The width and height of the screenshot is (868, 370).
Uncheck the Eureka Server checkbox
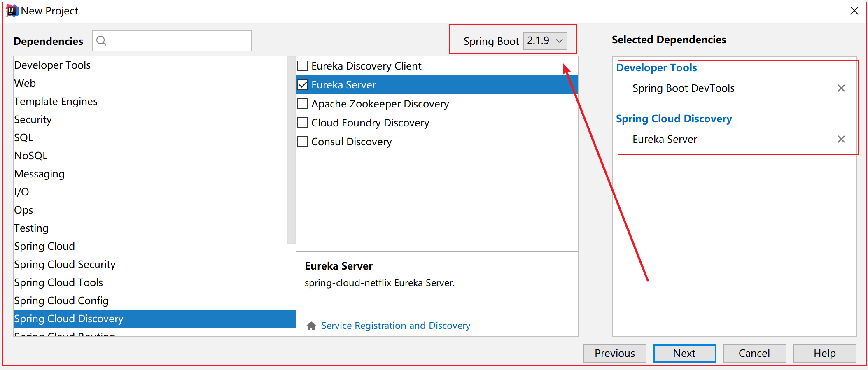click(303, 85)
